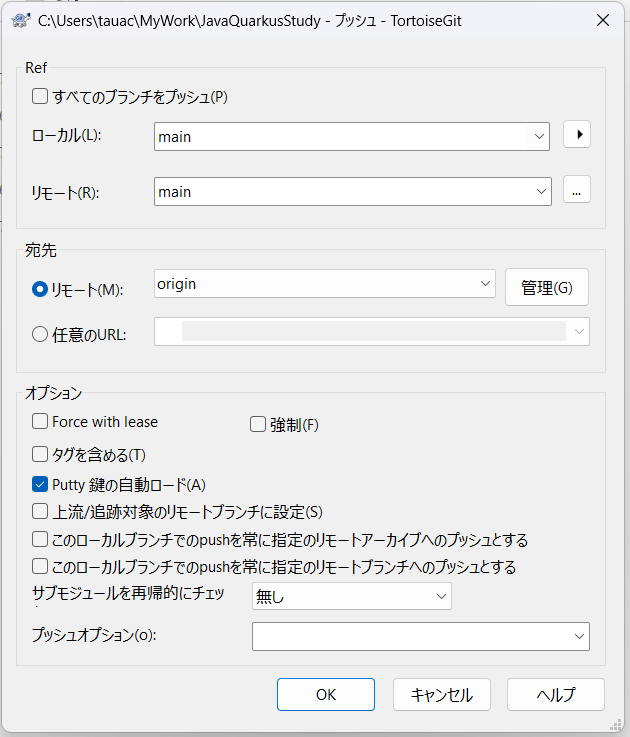Check 上流/追跡対象のリモートブランチに設定 option
The height and width of the screenshot is (737, 630).
[41, 512]
